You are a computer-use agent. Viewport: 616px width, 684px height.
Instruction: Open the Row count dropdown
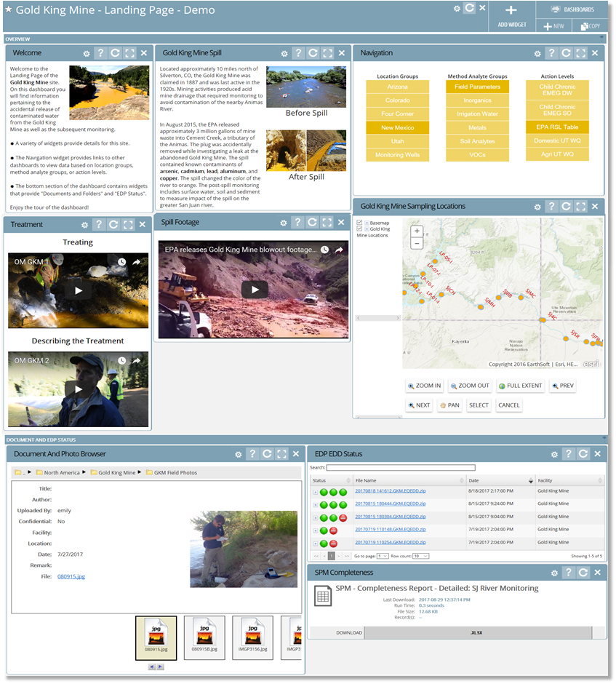(x=420, y=556)
